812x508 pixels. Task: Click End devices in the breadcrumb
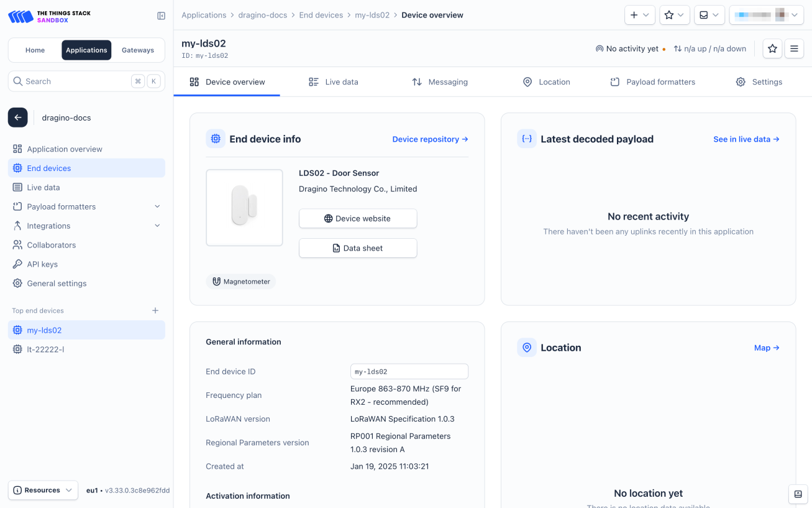tap(321, 15)
